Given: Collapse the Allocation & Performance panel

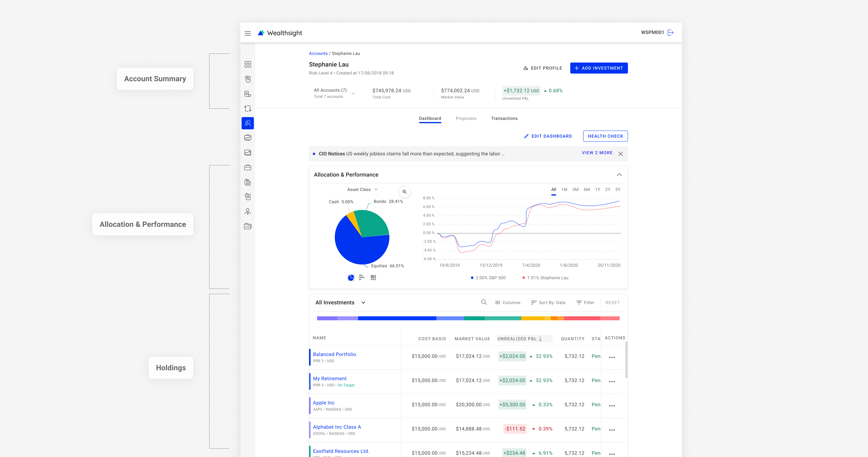Looking at the screenshot, I should click(x=619, y=175).
